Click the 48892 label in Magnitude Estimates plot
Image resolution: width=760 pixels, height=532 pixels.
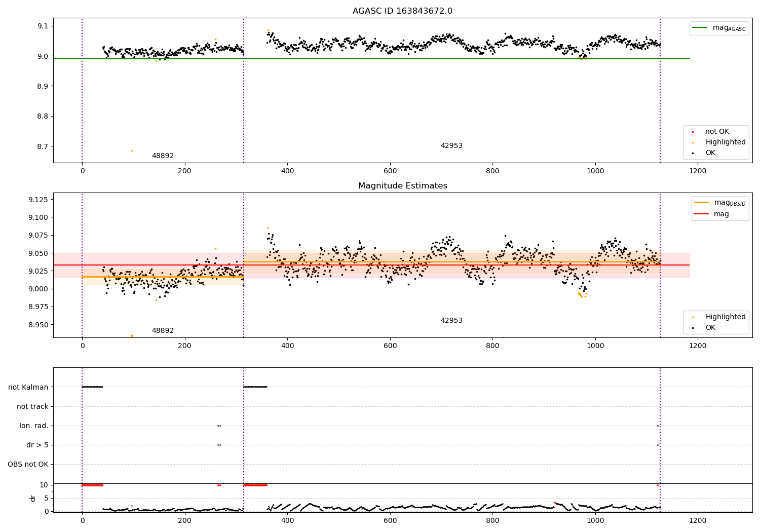163,331
